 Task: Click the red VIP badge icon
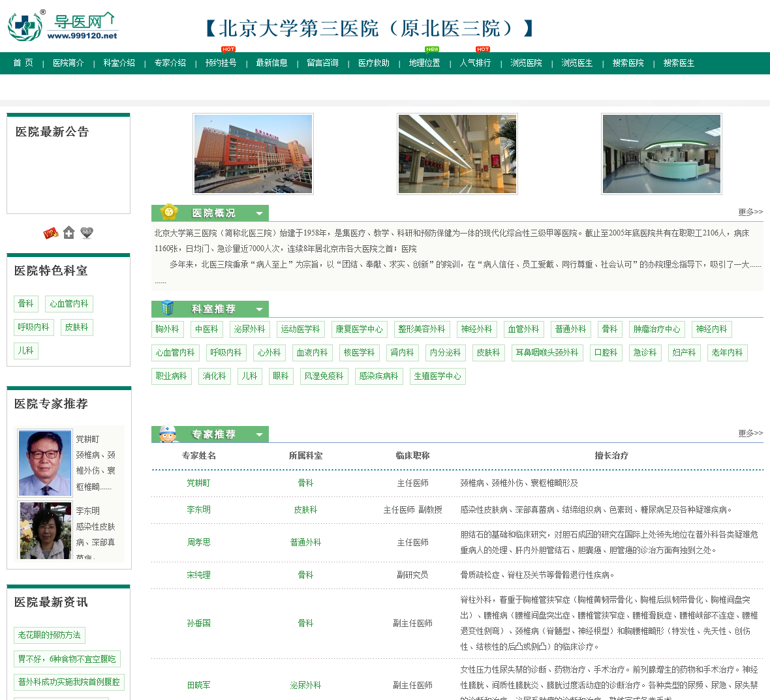coord(51,233)
